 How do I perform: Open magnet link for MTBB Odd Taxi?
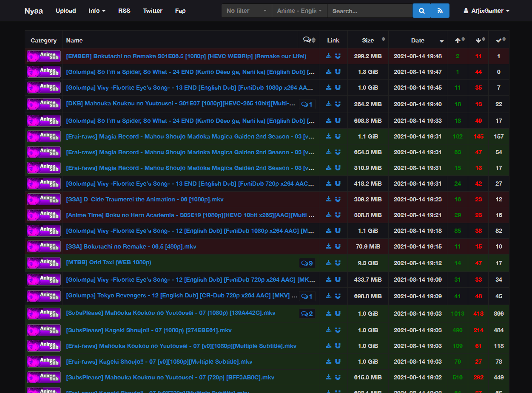click(x=338, y=263)
